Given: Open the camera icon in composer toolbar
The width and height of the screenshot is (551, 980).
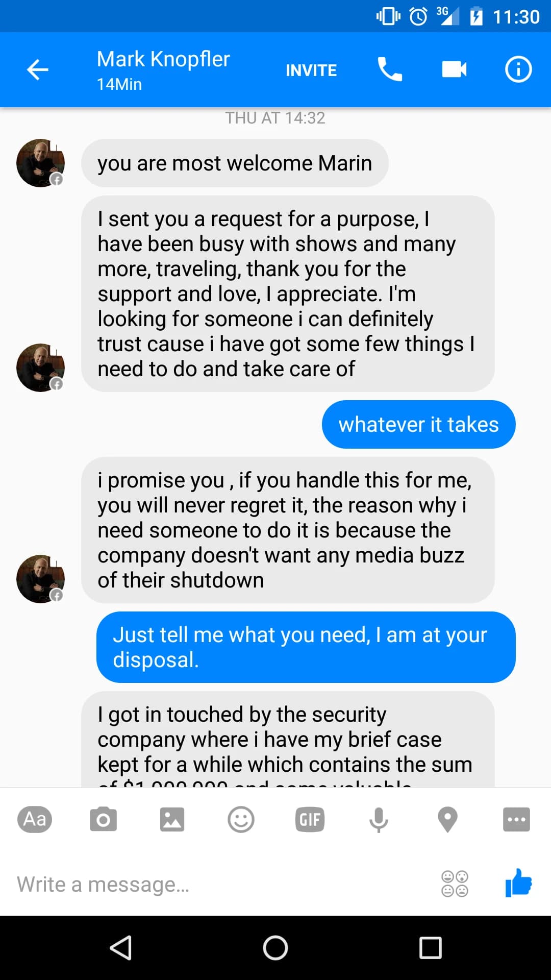Looking at the screenshot, I should [103, 820].
